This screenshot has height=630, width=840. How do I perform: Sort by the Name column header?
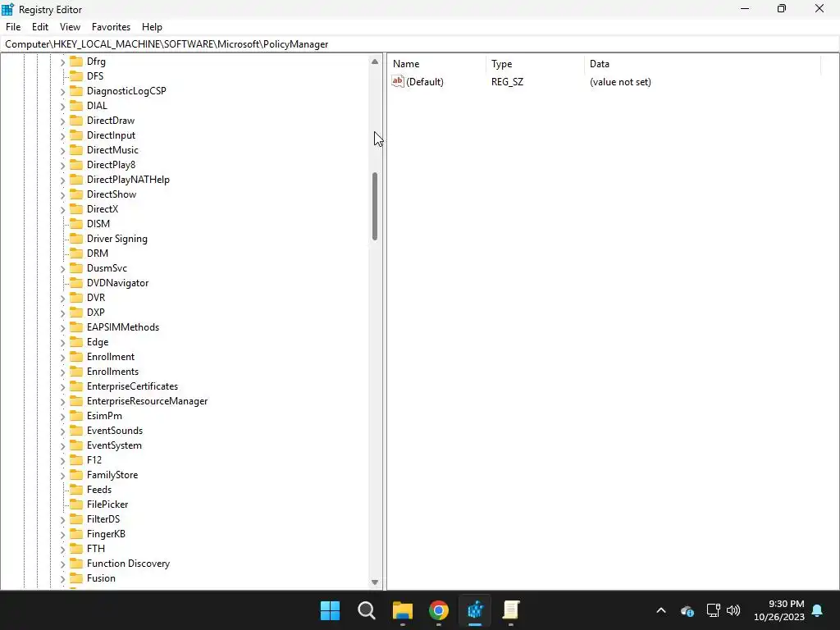tap(437, 64)
